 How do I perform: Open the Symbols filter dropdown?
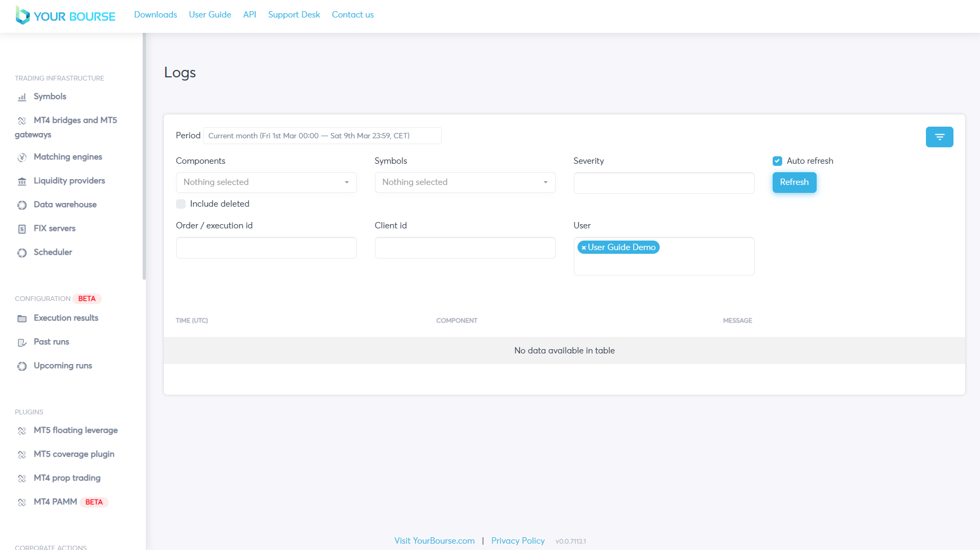[465, 182]
